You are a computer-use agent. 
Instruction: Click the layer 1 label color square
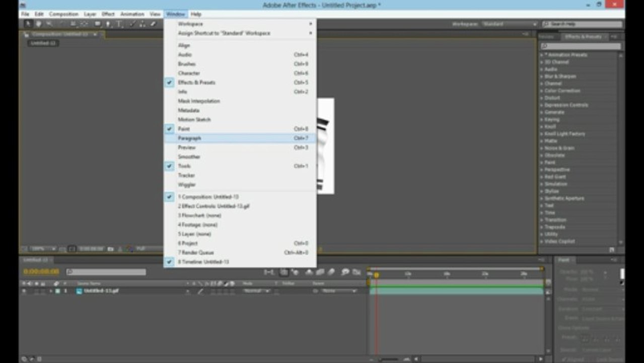pos(57,291)
